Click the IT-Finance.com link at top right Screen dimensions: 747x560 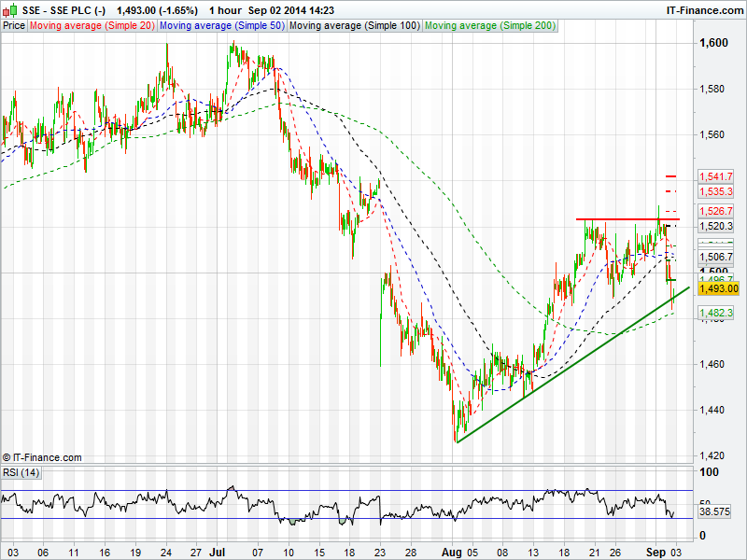704,10
